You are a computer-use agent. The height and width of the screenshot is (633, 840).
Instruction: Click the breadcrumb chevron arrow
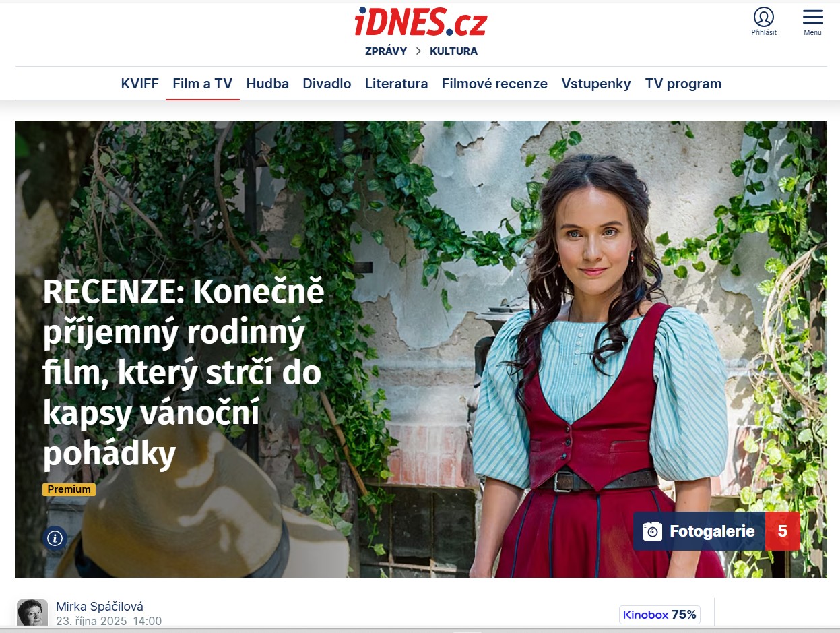click(x=418, y=51)
